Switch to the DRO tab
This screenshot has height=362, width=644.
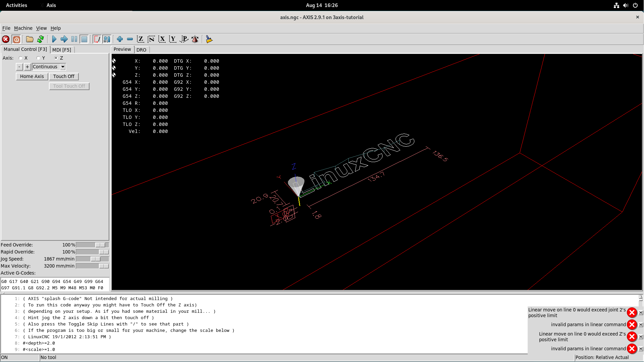point(141,50)
